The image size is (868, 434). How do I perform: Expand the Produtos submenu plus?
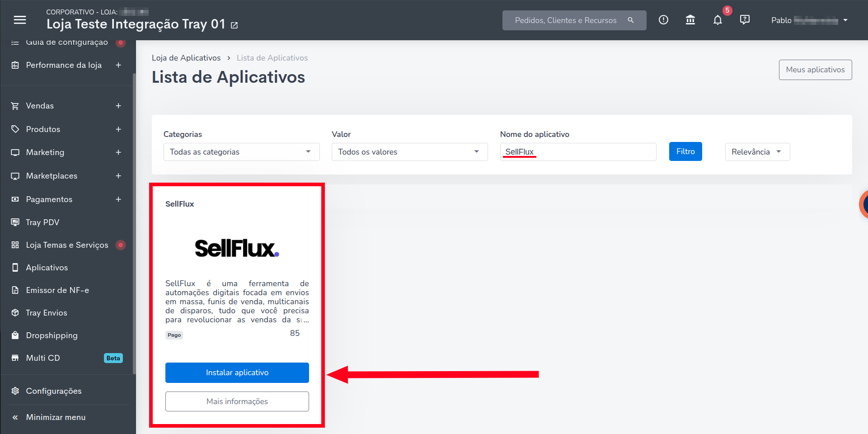(118, 129)
